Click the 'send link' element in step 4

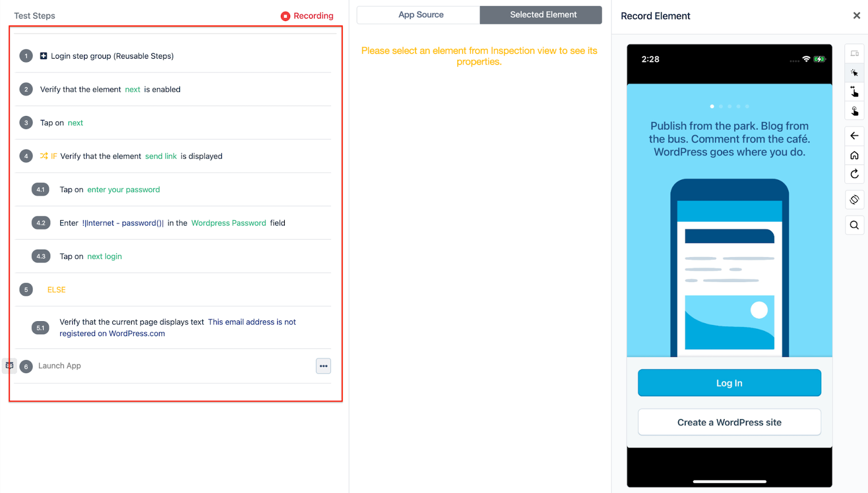pyautogui.click(x=161, y=156)
